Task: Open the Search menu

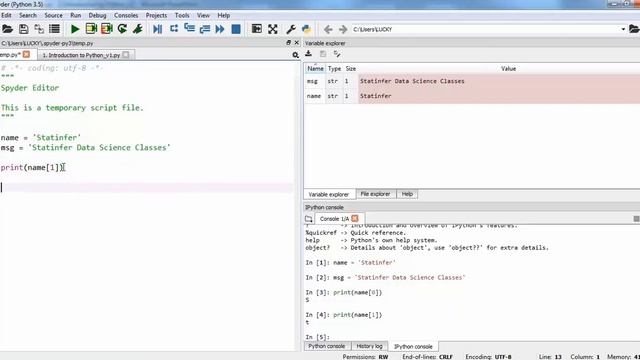Action: tap(28, 16)
